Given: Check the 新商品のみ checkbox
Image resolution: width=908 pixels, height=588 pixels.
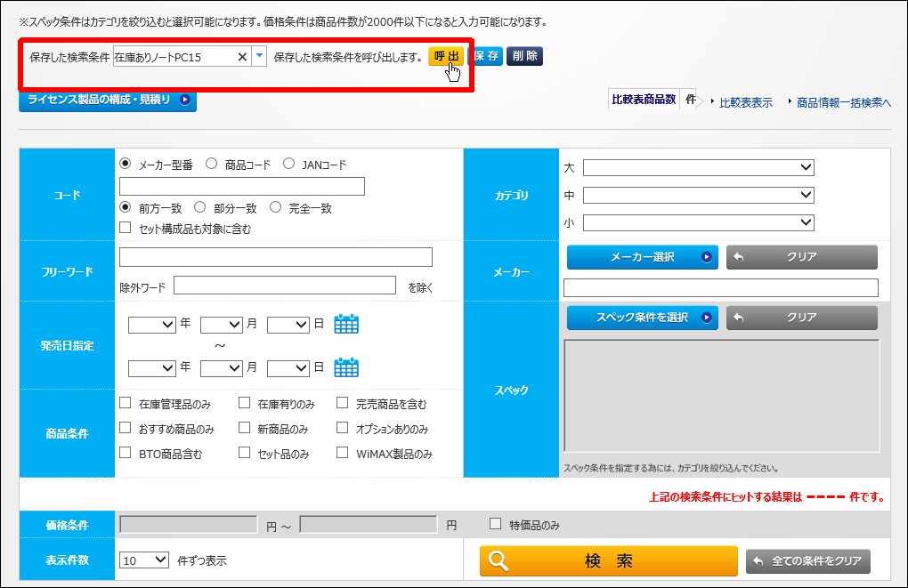Looking at the screenshot, I should point(245,428).
